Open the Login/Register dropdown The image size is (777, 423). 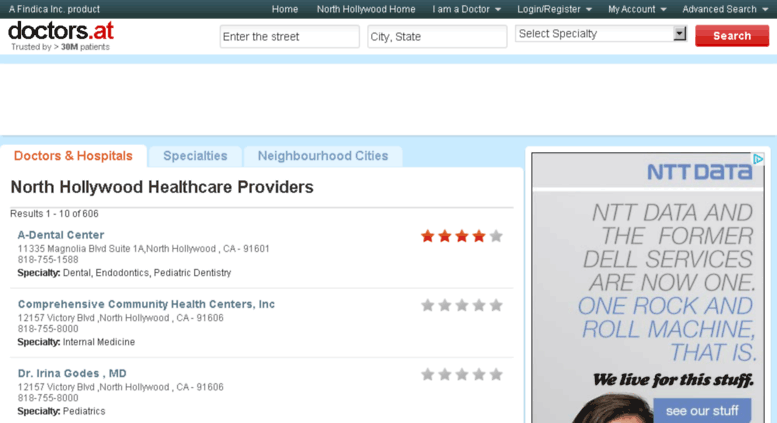pyautogui.click(x=555, y=9)
